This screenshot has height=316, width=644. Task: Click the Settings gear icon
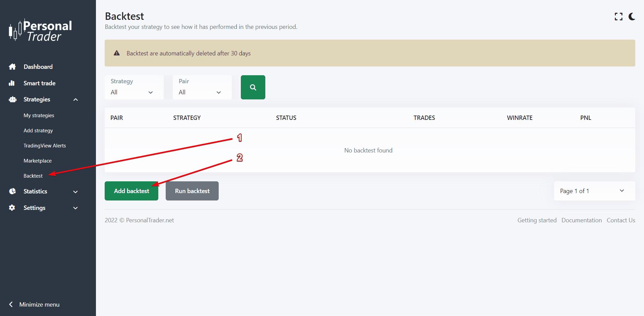click(12, 208)
